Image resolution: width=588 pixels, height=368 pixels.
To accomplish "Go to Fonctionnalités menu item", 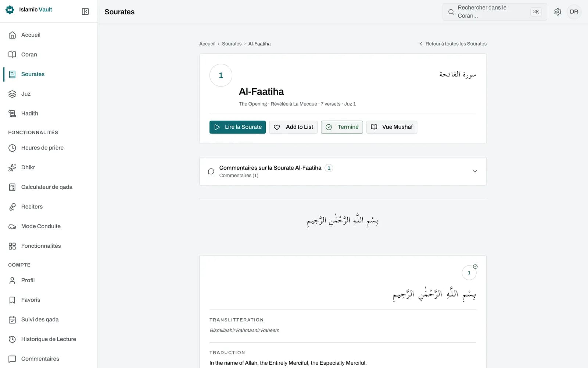I will pyautogui.click(x=49, y=246).
